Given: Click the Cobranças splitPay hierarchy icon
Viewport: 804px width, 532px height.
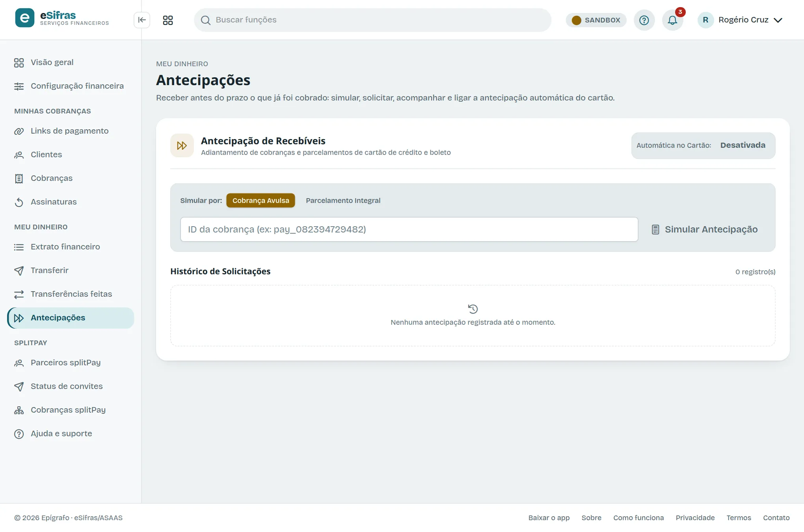Looking at the screenshot, I should [19, 410].
